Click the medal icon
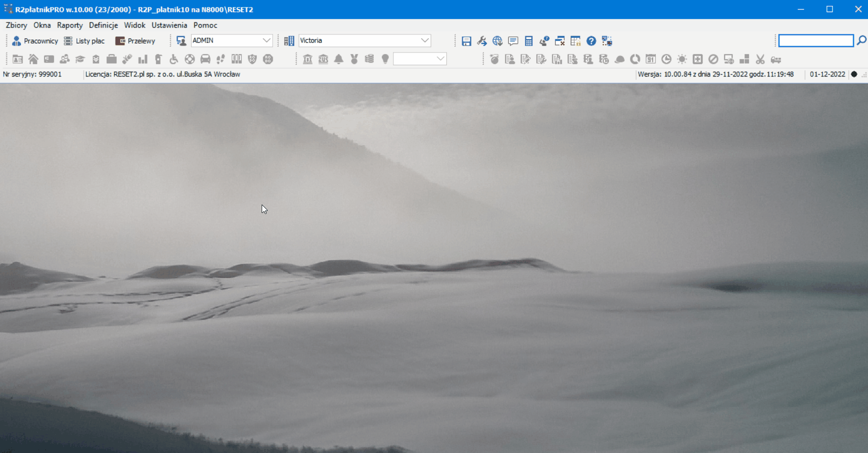Viewport: 868px width, 453px height. (354, 59)
